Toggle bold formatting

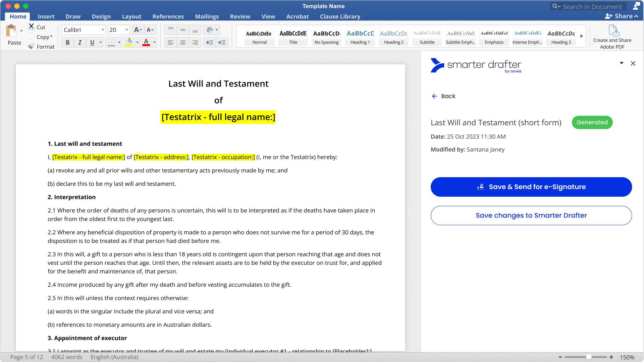click(68, 43)
